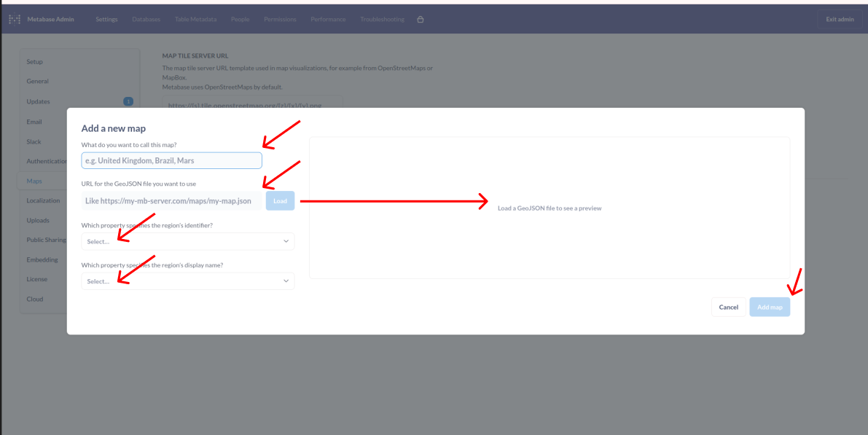The image size is (868, 435).
Task: Click the Updates notification badge
Action: [x=128, y=101]
